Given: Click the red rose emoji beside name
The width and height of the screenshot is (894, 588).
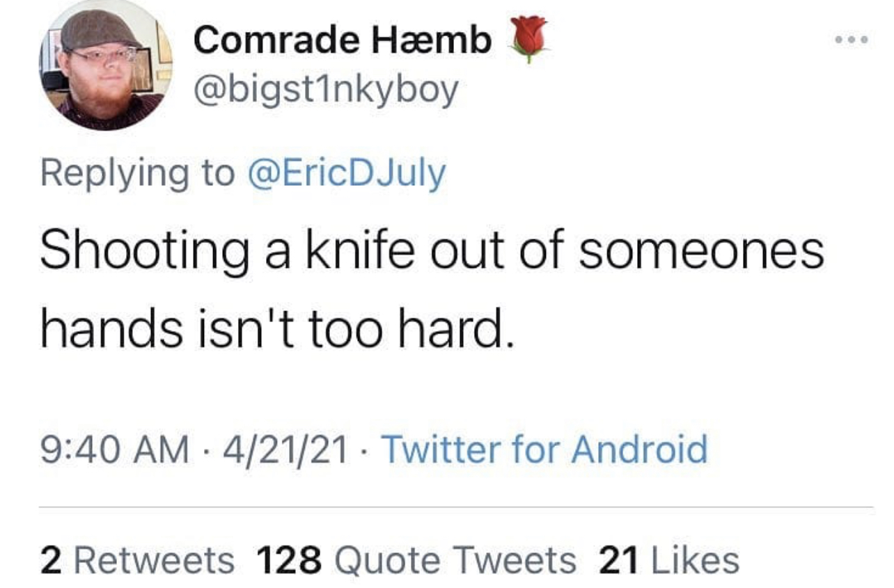Looking at the screenshot, I should pos(528,39).
